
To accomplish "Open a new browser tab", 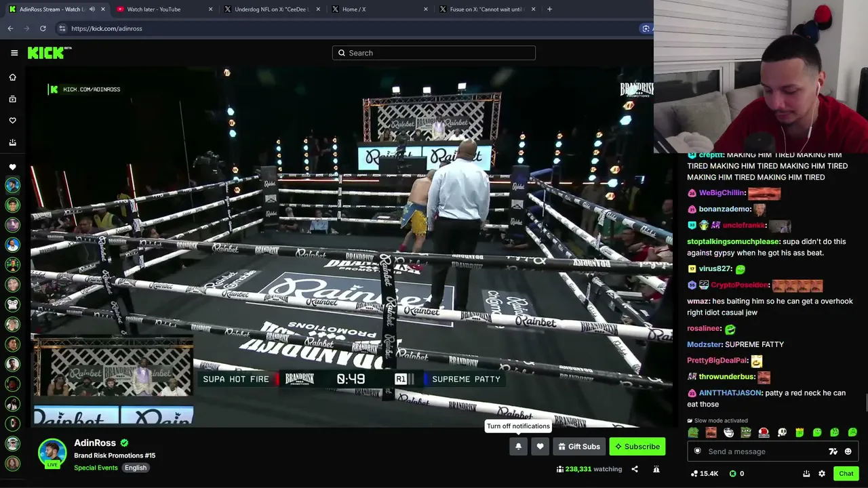I will [x=549, y=9].
